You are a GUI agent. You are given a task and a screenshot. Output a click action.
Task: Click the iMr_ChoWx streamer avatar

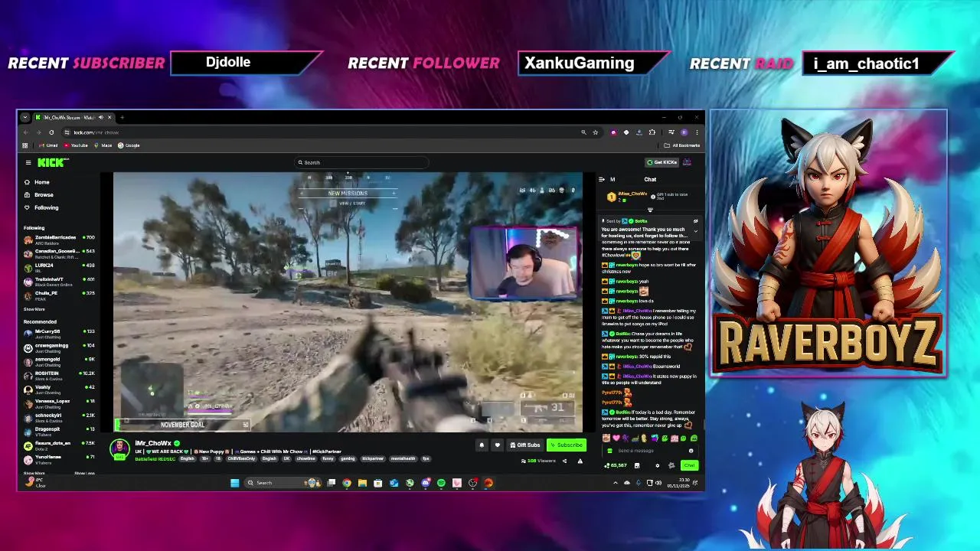click(x=119, y=449)
